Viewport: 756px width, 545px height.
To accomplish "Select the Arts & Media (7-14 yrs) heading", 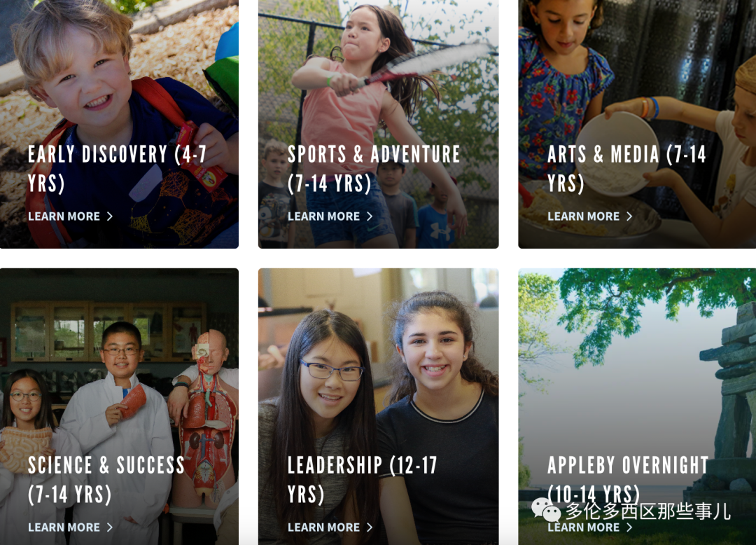I will click(626, 169).
